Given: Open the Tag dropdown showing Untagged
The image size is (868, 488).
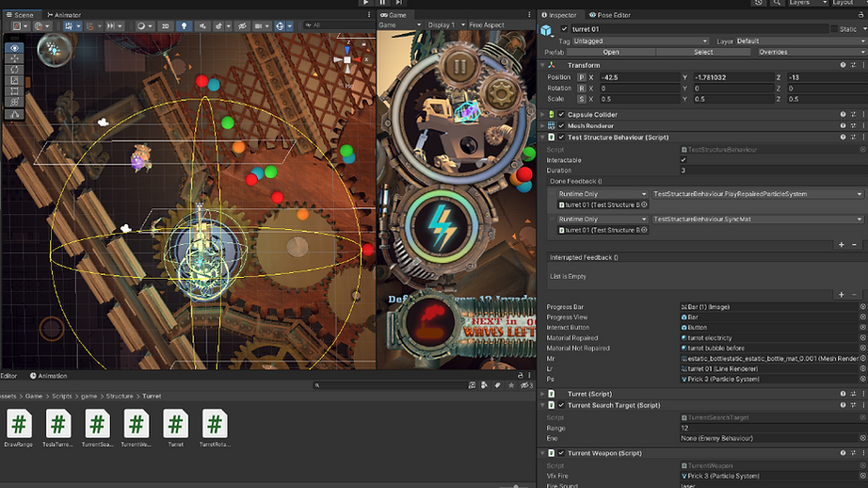Looking at the screenshot, I should (640, 41).
